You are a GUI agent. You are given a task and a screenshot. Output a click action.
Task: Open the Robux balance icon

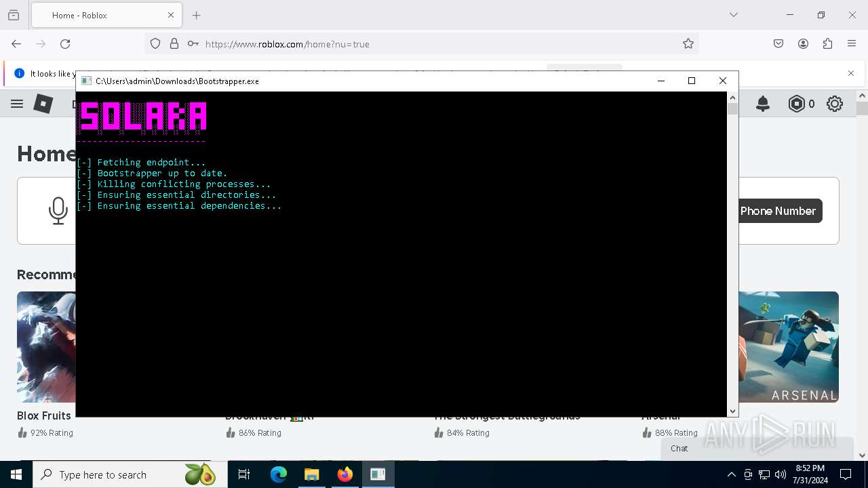pos(797,104)
